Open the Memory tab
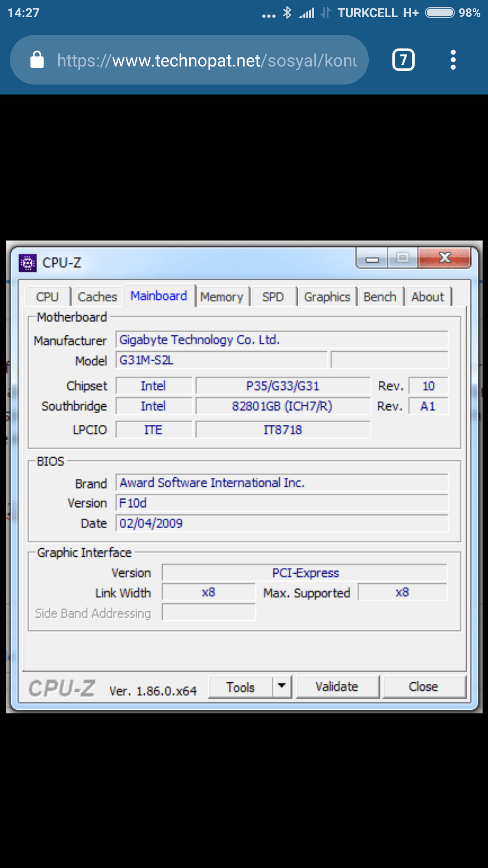488x868 pixels. [x=222, y=297]
